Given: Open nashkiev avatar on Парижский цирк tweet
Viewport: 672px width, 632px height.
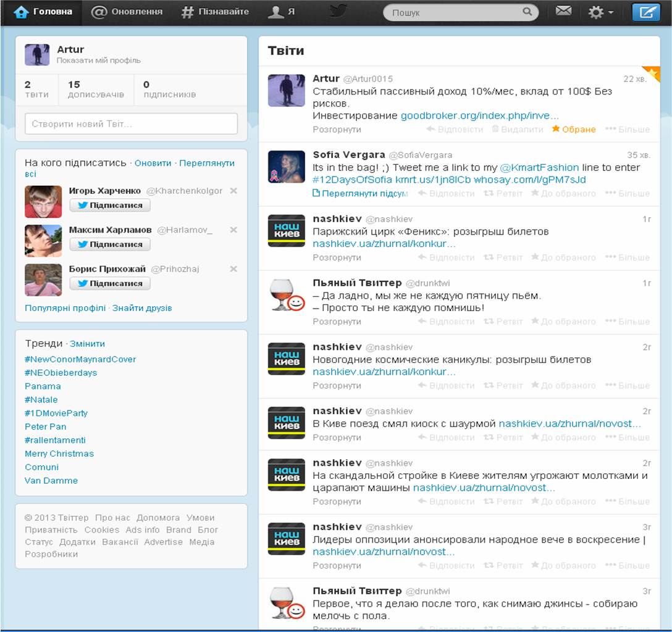Looking at the screenshot, I should click(287, 231).
